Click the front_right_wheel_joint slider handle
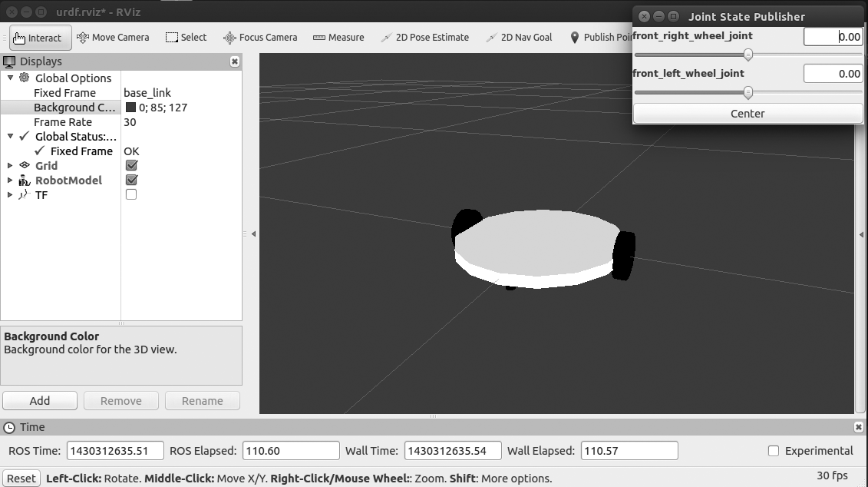This screenshot has width=868, height=487. [748, 55]
